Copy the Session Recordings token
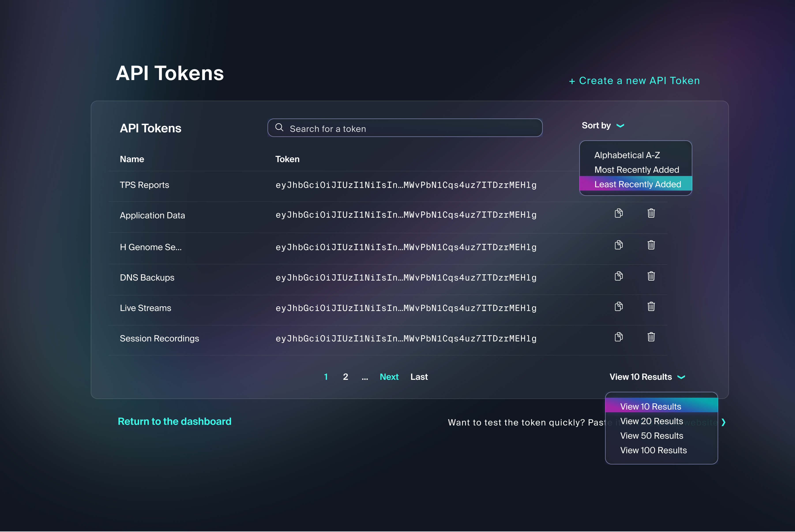Screen dimensions: 795x532 point(618,337)
